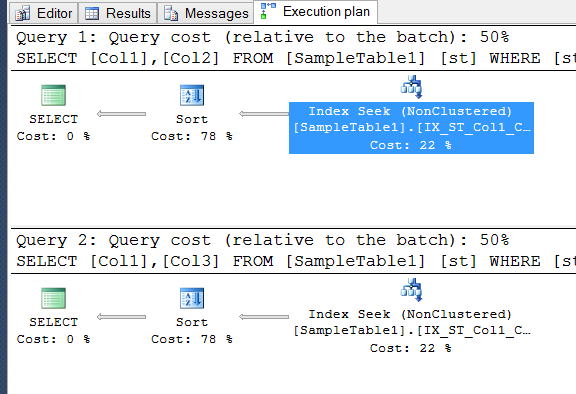Click the Editor tab icon
Image resolution: width=576 pixels, height=394 pixels.
[x=23, y=14]
